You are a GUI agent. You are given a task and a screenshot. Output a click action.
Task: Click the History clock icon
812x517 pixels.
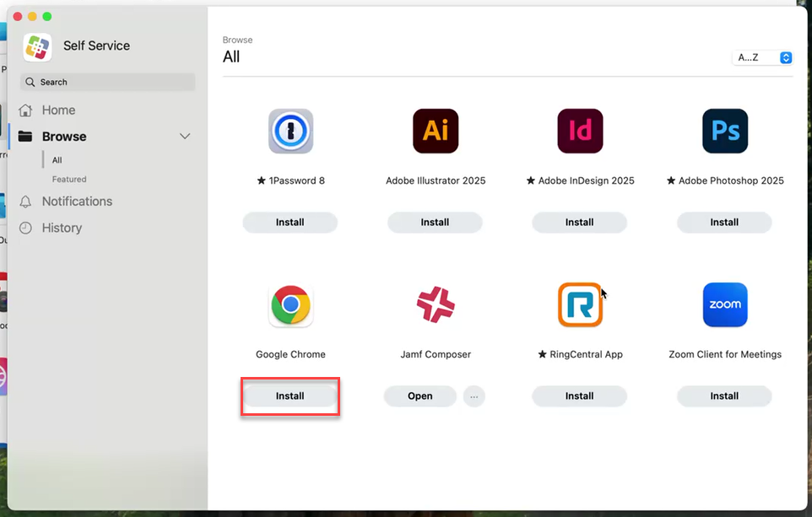pos(25,228)
